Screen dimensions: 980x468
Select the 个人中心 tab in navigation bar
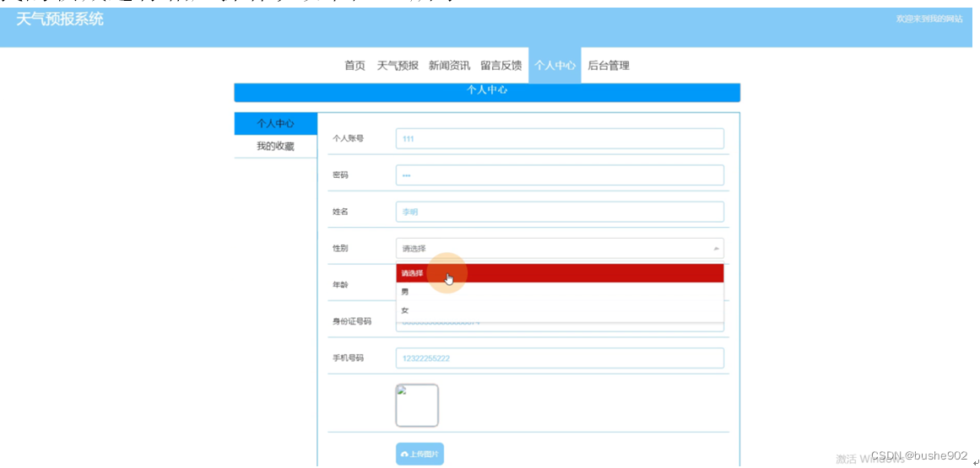pos(555,66)
